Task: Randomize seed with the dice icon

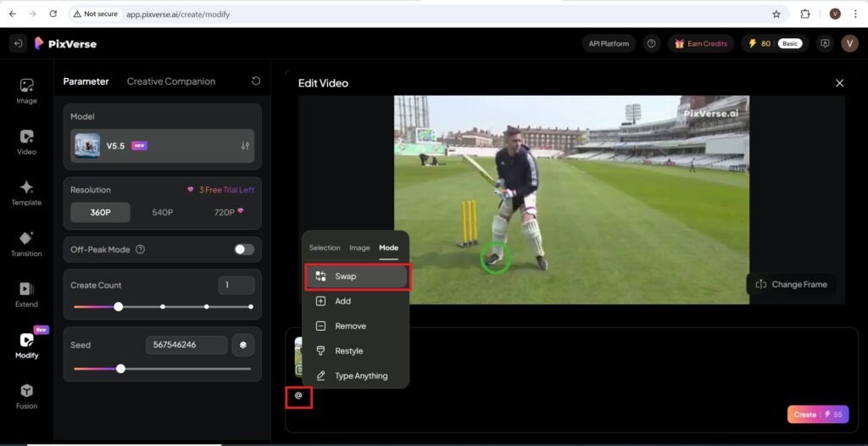Action: [x=243, y=345]
